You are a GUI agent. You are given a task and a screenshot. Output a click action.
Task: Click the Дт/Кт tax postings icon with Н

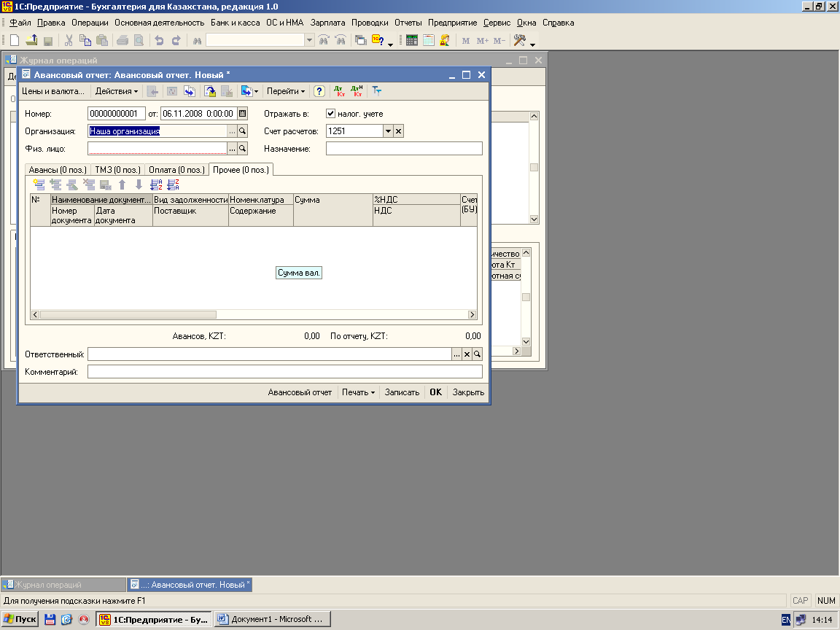[357, 91]
